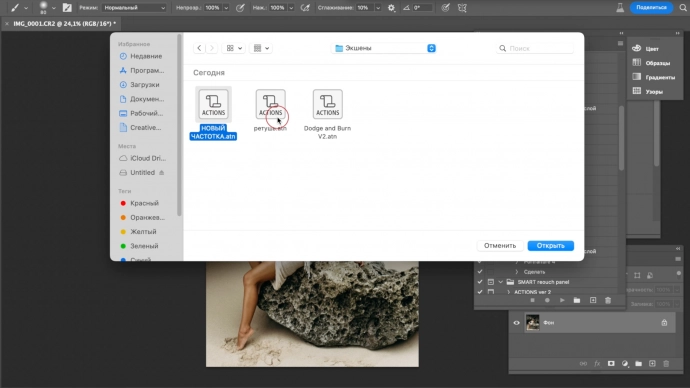690x388 pixels.
Task: Click the delete action trash icon
Action: pos(608,300)
